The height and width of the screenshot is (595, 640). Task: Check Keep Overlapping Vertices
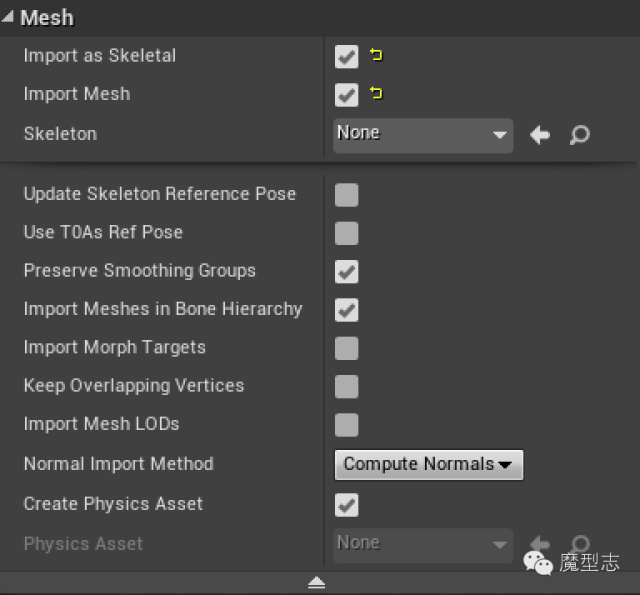point(347,386)
